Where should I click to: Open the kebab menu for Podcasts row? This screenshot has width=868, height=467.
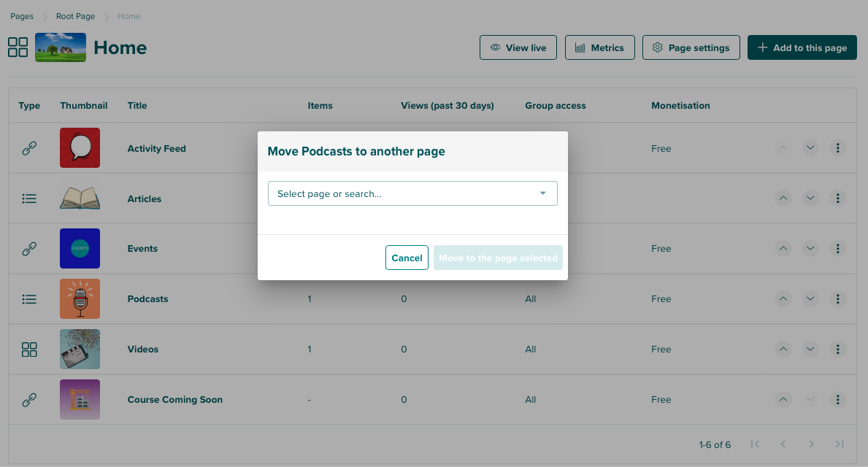pos(837,298)
